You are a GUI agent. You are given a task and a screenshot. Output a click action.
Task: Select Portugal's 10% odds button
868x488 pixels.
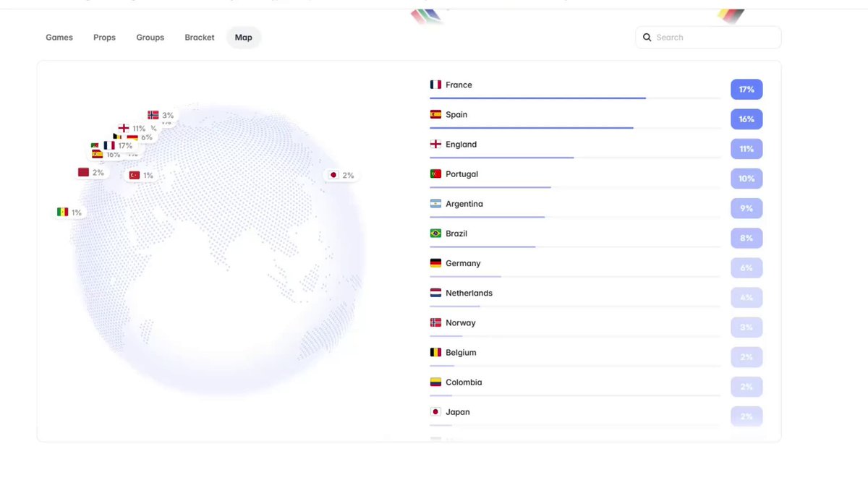[x=746, y=179]
